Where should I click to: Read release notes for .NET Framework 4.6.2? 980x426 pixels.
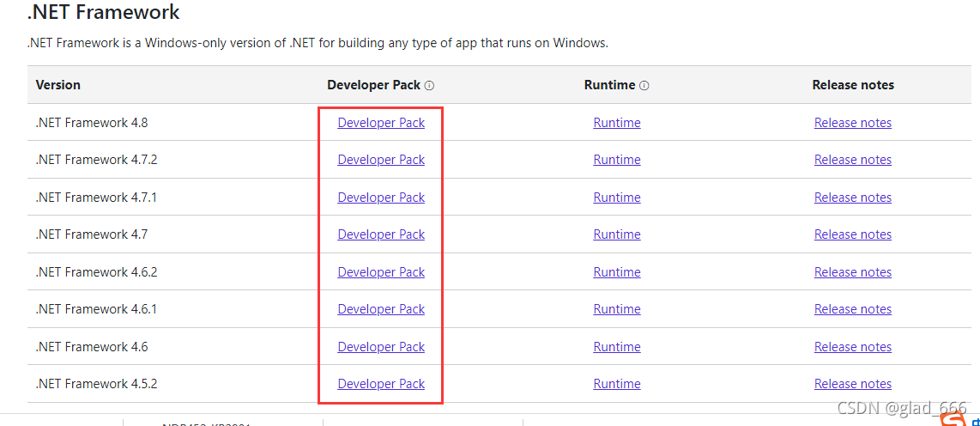tap(852, 272)
